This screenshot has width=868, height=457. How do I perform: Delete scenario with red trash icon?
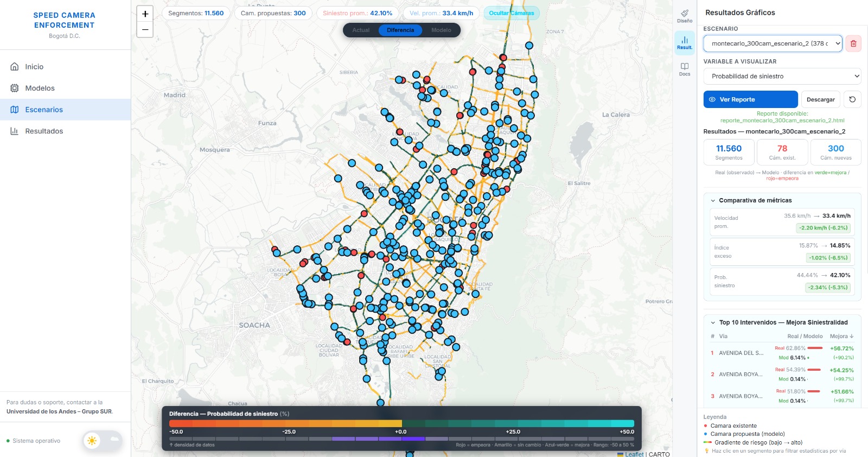853,43
